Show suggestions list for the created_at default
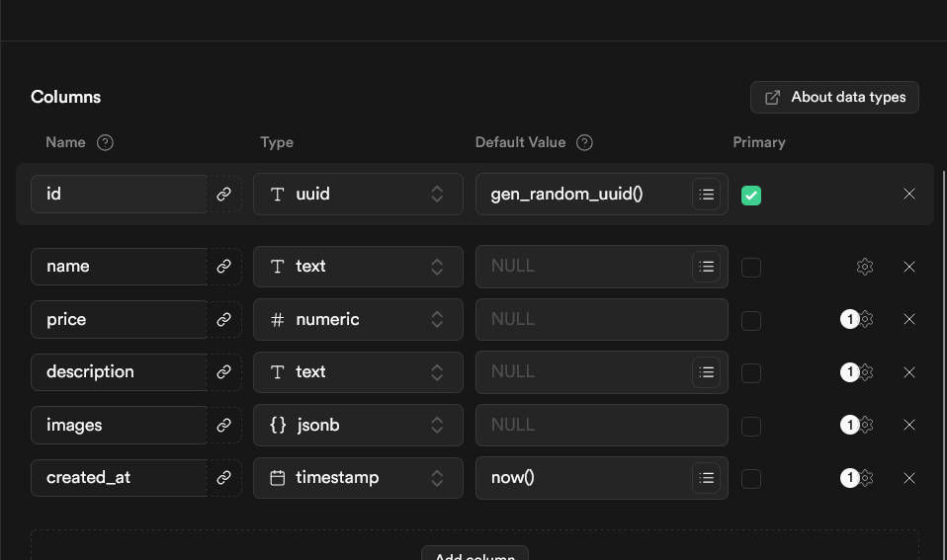Screen dimensions: 947x560 point(706,478)
